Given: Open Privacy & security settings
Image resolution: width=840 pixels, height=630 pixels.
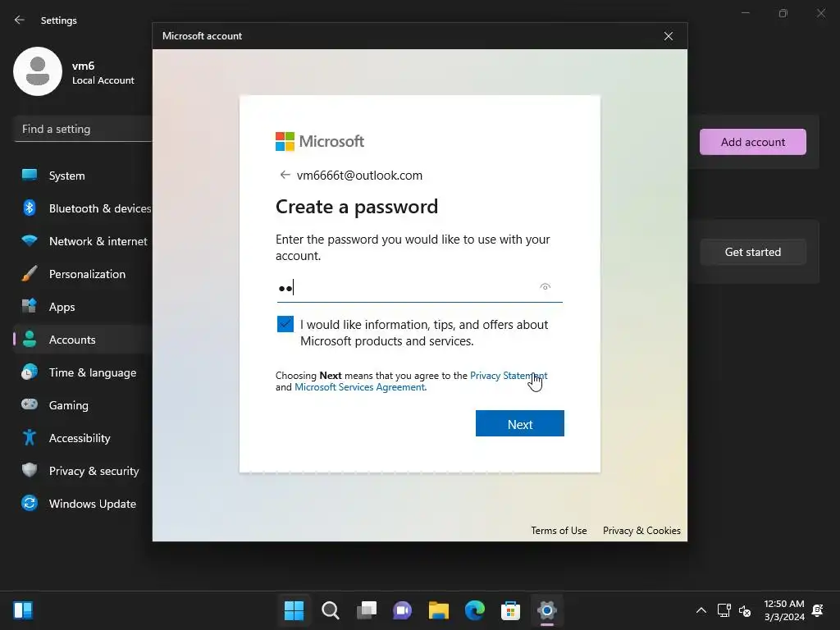Looking at the screenshot, I should (x=83, y=471).
